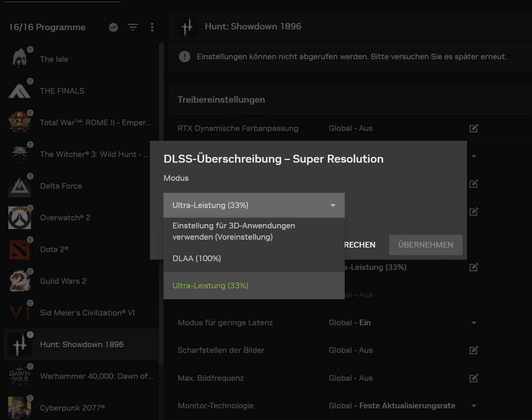Screen dimensions: 532x420
Task: Select Hunt: Showdown 1896 list entry
Action: click(x=81, y=345)
